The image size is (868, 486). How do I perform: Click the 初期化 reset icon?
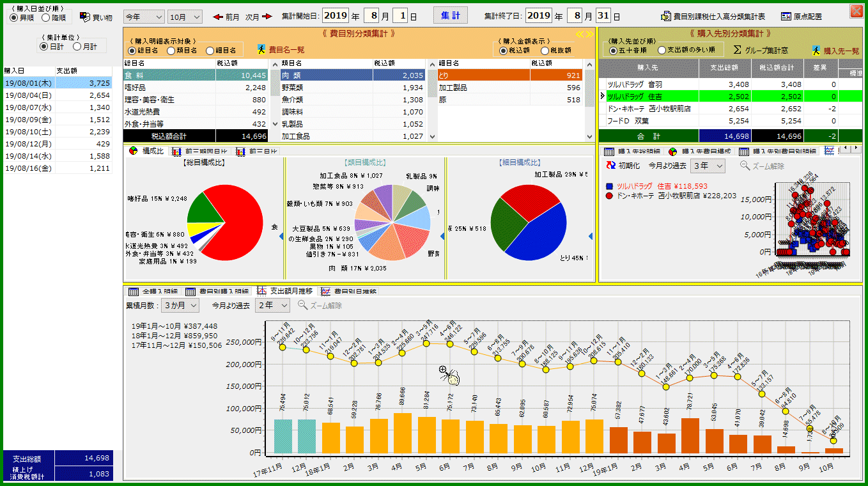(x=610, y=166)
